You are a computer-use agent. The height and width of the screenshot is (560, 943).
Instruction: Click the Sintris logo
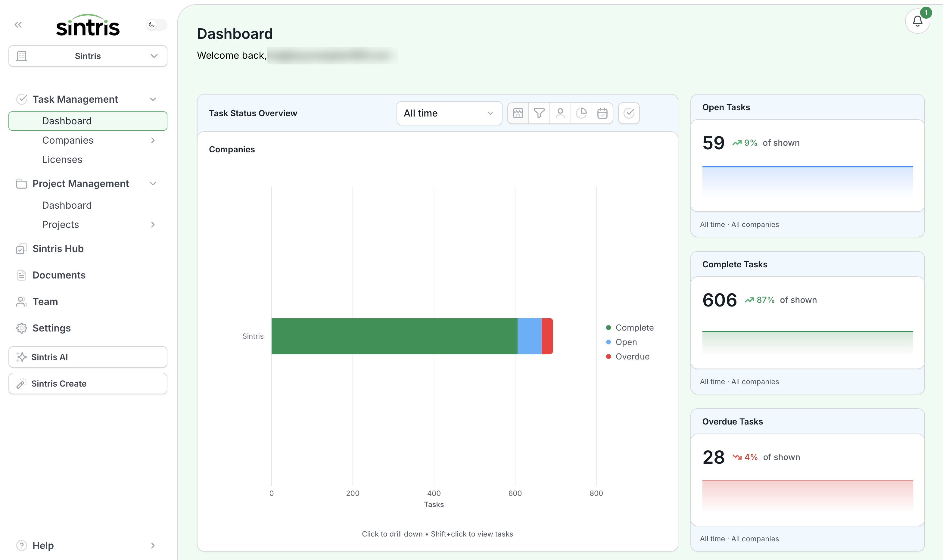[x=88, y=25]
